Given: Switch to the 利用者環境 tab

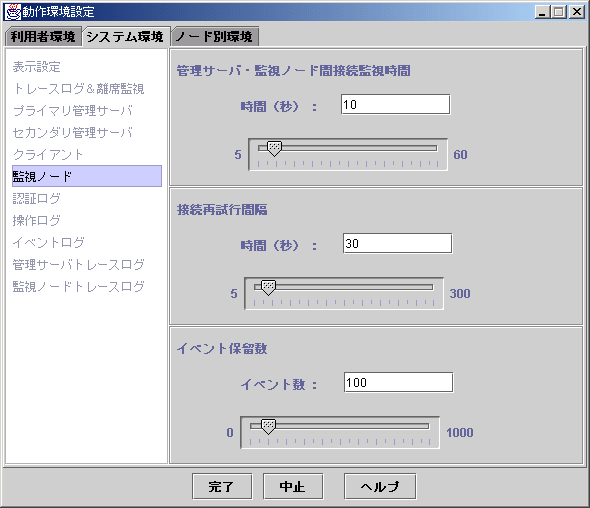Looking at the screenshot, I should (43, 37).
